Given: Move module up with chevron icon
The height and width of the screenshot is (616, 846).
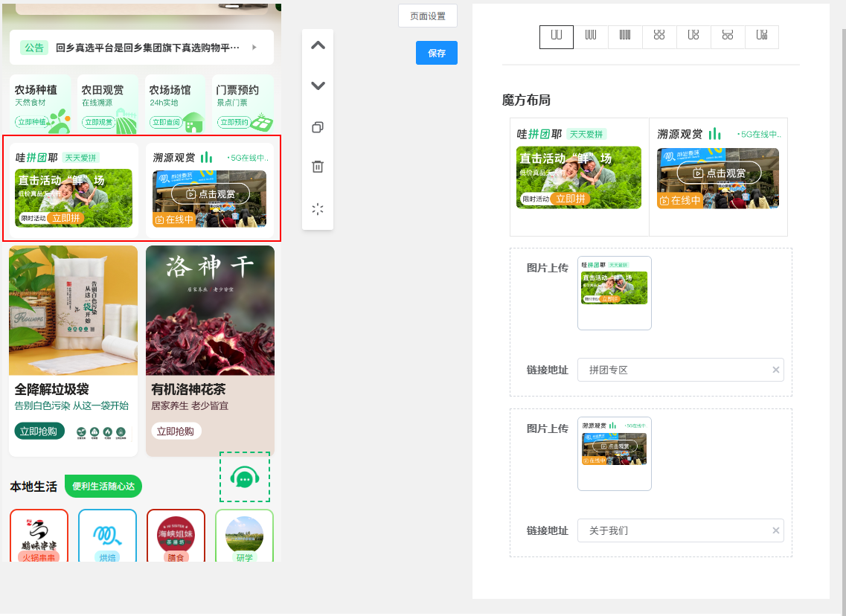Looking at the screenshot, I should pyautogui.click(x=318, y=45).
